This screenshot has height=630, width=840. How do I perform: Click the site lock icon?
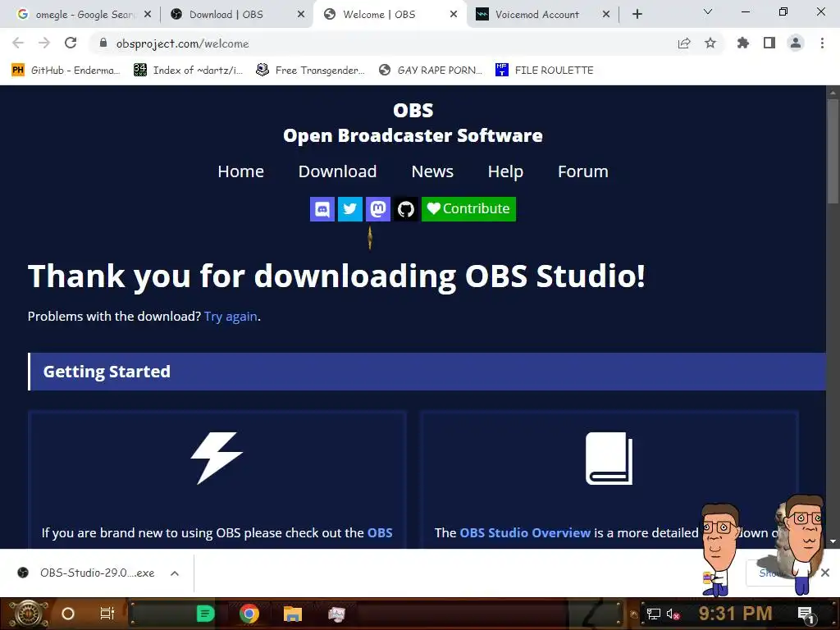click(x=103, y=43)
